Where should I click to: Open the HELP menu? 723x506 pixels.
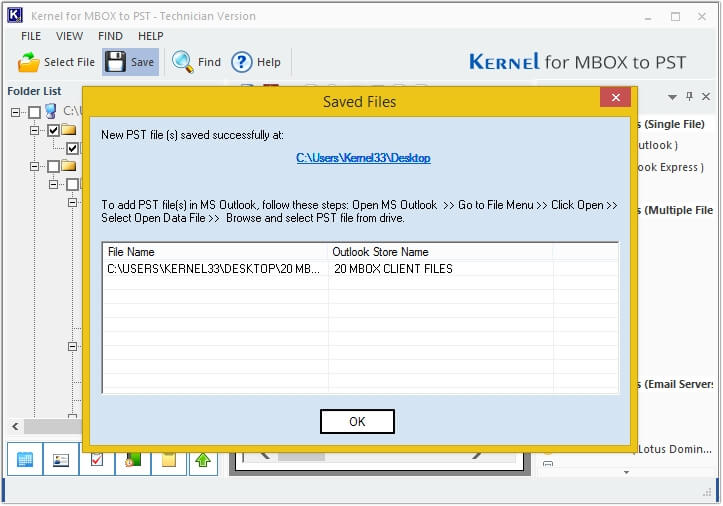[x=151, y=36]
